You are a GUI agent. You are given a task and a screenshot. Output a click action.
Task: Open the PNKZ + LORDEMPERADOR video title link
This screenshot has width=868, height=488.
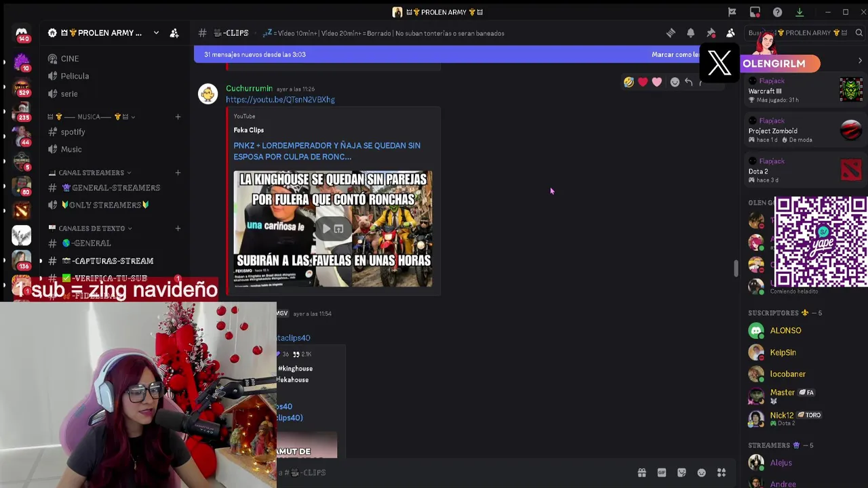pos(327,150)
